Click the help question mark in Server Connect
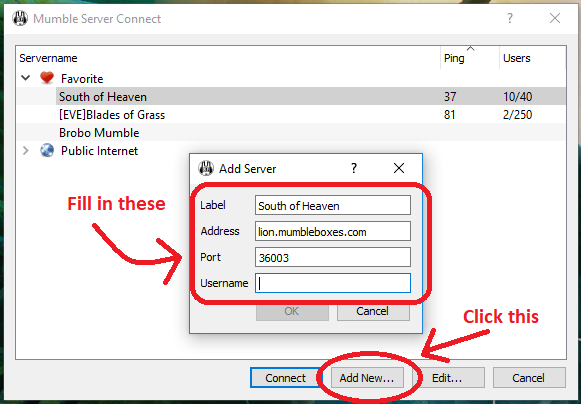The width and height of the screenshot is (581, 404). point(510,18)
